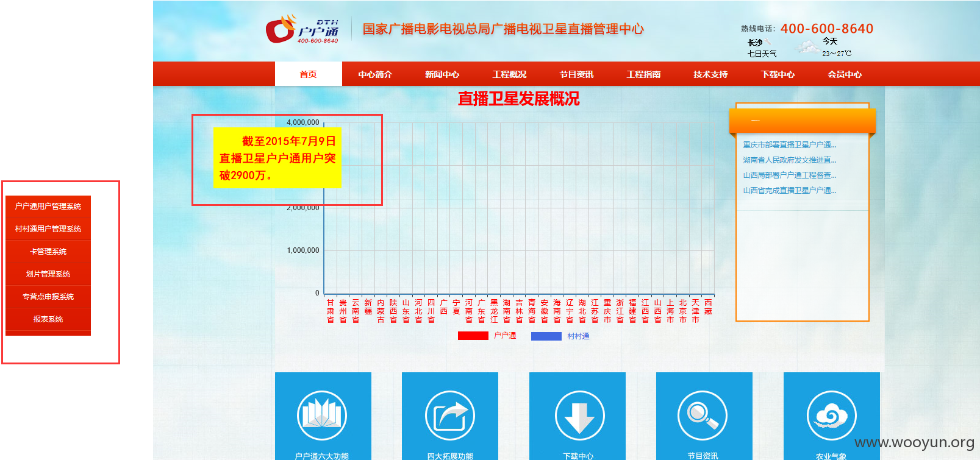This screenshot has height=460, width=980.
Task: Open the news link 湖南省人民政府发文推进直...
Action: [x=789, y=160]
